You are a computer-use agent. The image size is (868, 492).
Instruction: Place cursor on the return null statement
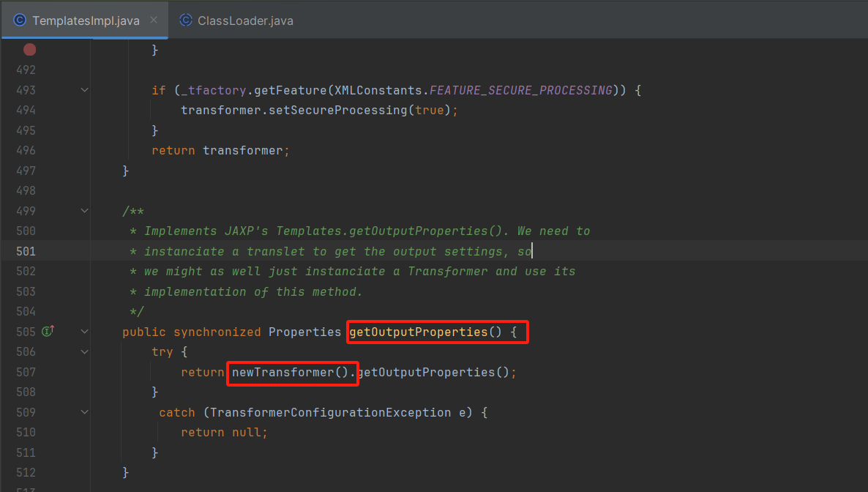coord(225,431)
